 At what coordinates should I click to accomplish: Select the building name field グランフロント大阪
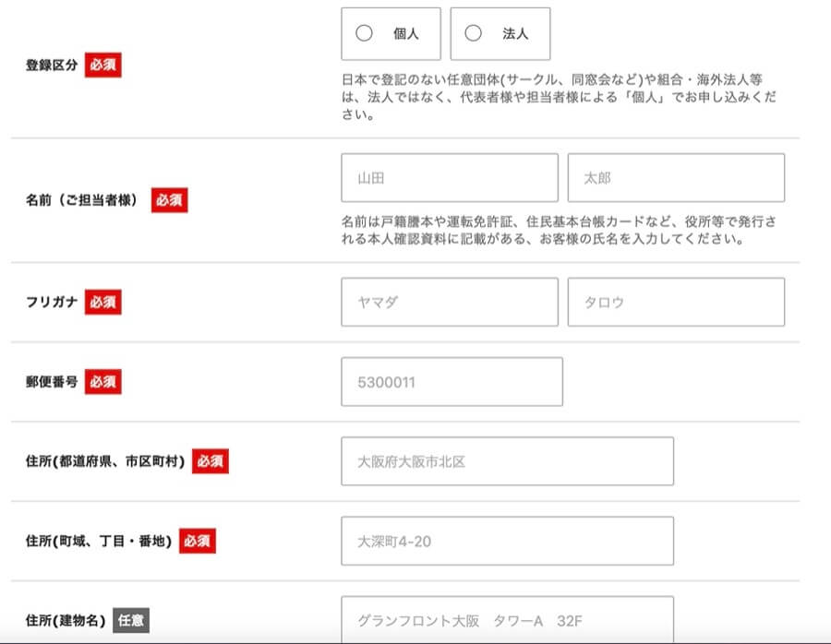(507, 620)
